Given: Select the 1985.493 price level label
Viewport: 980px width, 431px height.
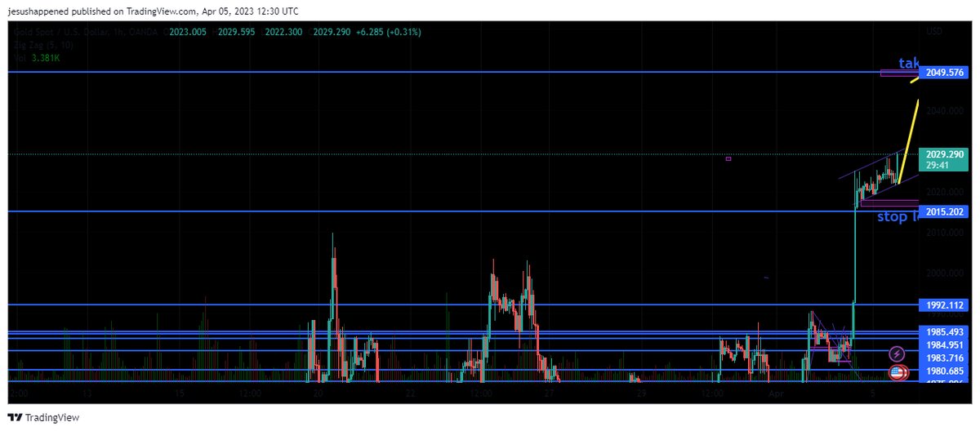Looking at the screenshot, I should coord(944,332).
